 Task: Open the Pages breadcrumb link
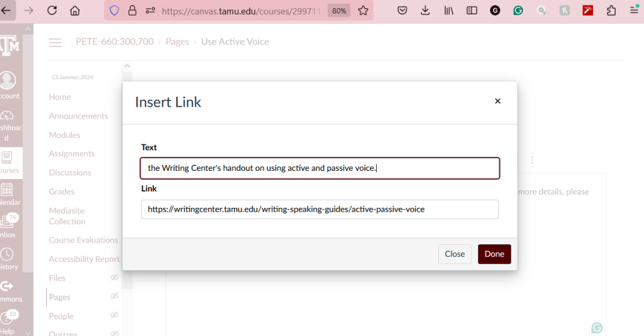point(177,42)
